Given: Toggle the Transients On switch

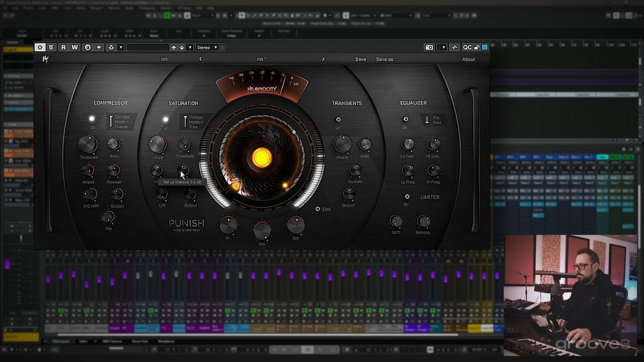Looking at the screenshot, I should pos(338,120).
